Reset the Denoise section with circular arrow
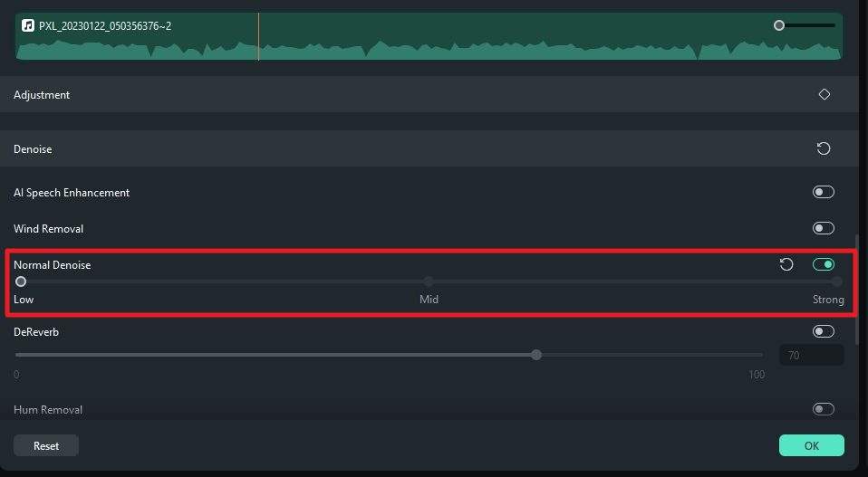Screen dimensions: 868x477 pos(824,148)
